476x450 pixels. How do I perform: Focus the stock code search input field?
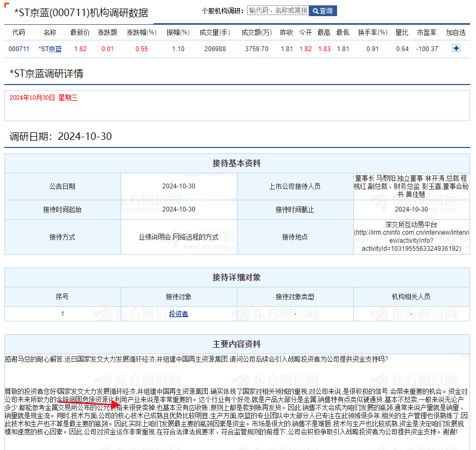coord(278,11)
